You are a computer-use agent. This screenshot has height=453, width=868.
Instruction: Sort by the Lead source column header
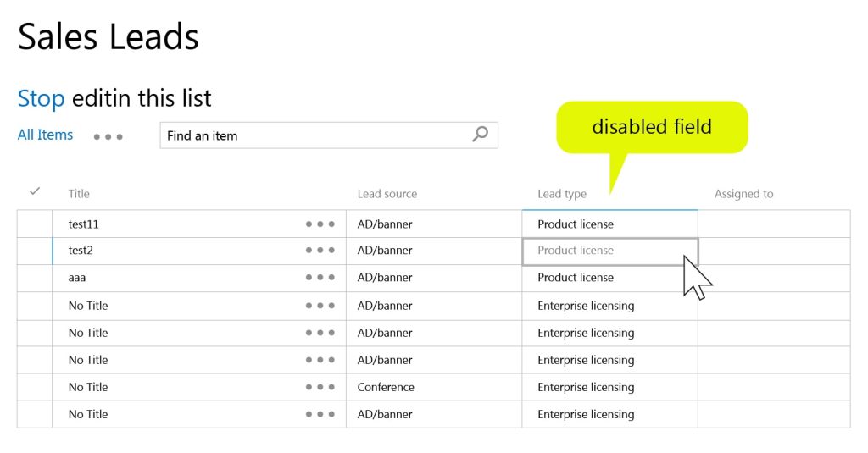(x=387, y=194)
